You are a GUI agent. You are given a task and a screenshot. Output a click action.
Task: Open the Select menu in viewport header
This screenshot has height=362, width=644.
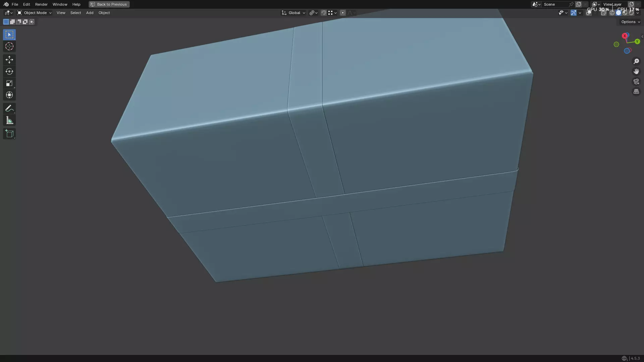tap(75, 13)
